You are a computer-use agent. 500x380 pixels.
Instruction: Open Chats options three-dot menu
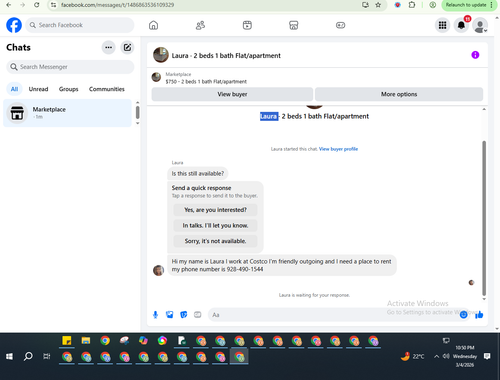(108, 47)
